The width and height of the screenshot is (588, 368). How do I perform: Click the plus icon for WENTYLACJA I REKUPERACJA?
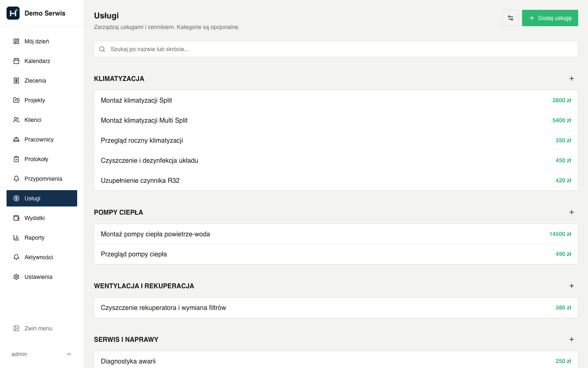(x=572, y=286)
